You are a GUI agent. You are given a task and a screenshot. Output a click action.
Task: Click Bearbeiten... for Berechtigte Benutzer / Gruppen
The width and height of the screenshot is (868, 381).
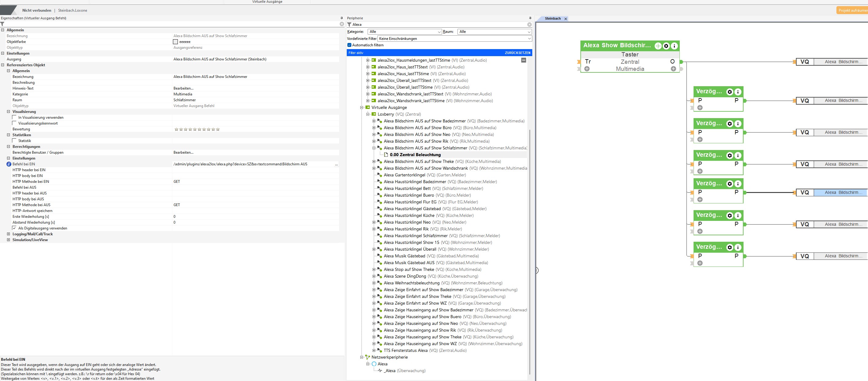(x=183, y=152)
